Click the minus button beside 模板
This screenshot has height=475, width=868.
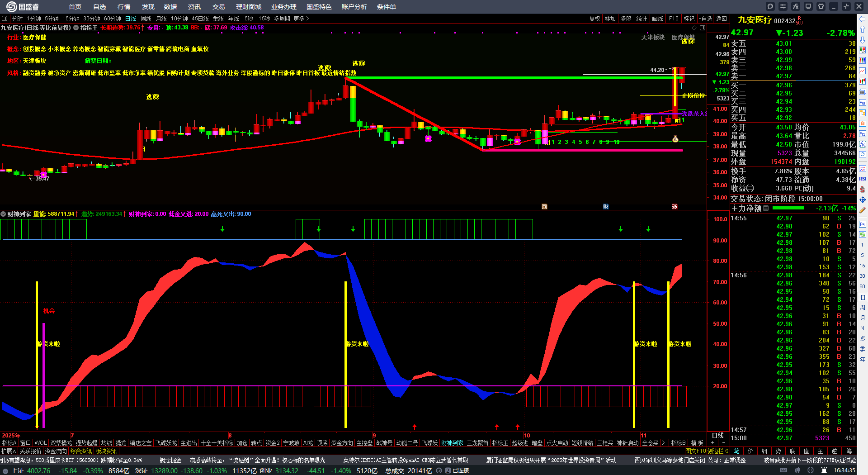(x=724, y=443)
